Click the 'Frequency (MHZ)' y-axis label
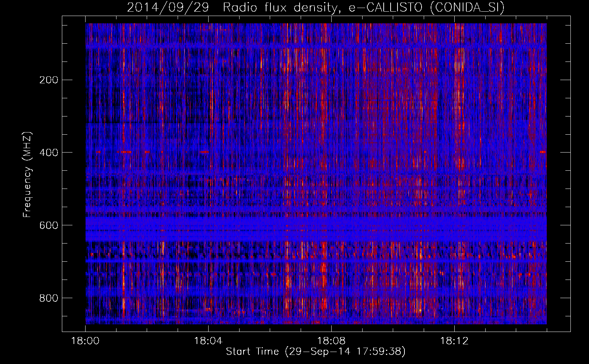 [27, 174]
